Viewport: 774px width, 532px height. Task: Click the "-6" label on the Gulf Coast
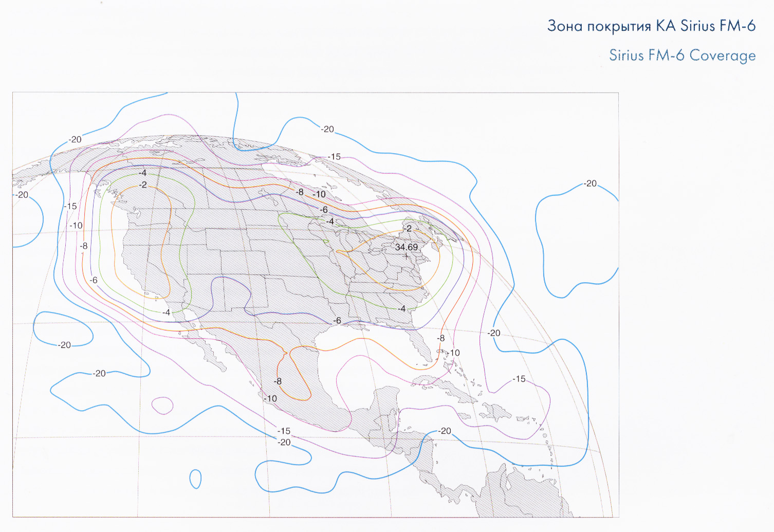pos(337,320)
